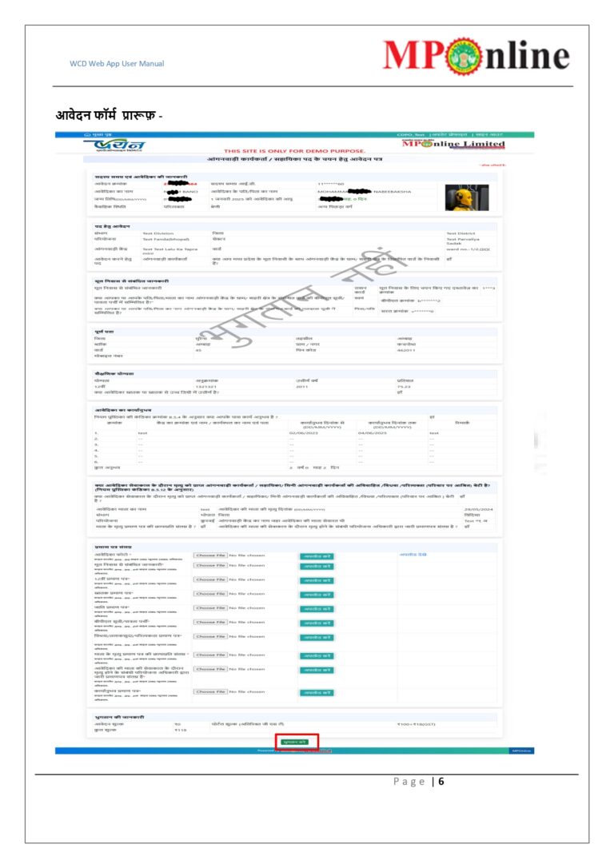Choose File for project officer issued certificate row
The image size is (614, 868).
click(210, 669)
